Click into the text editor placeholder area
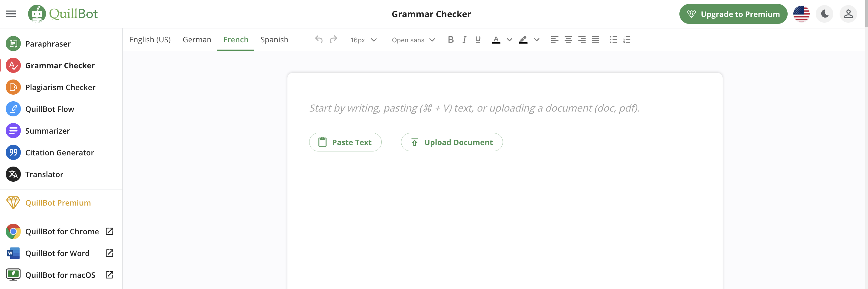This screenshot has width=868, height=289. coord(474,108)
